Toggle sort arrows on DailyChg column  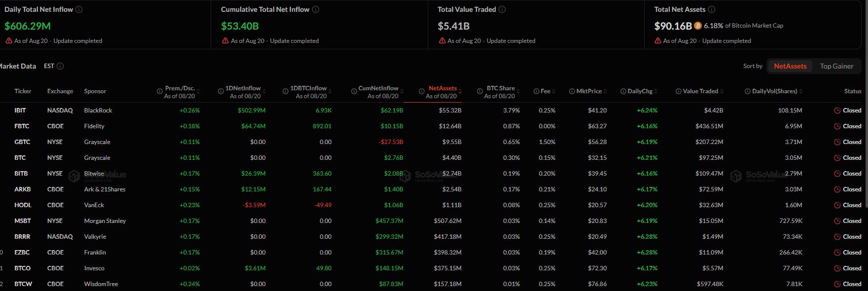click(x=656, y=92)
